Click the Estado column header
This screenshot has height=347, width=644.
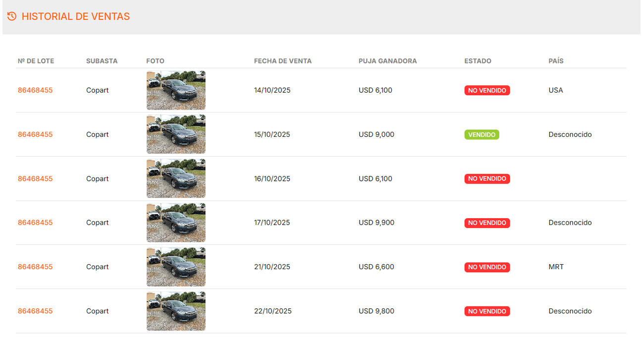click(478, 61)
